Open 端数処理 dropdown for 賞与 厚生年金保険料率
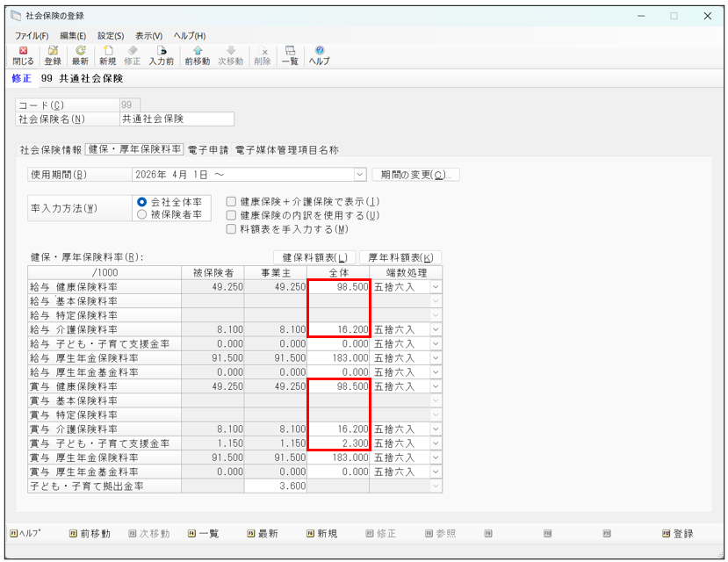This screenshot has width=728, height=562. point(436,458)
